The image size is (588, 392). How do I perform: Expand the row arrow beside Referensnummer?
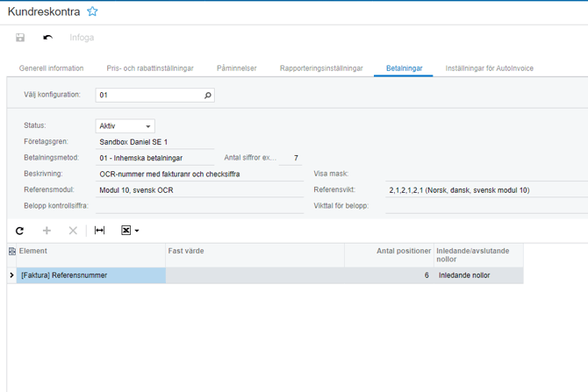[x=11, y=275]
